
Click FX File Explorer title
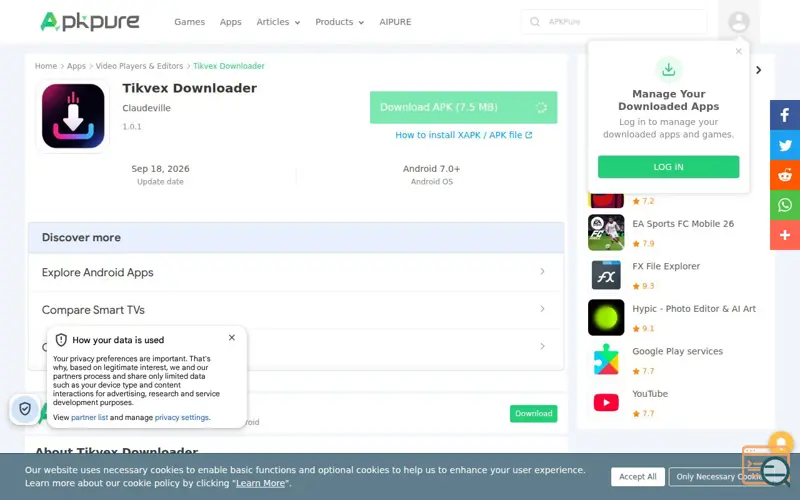point(666,266)
